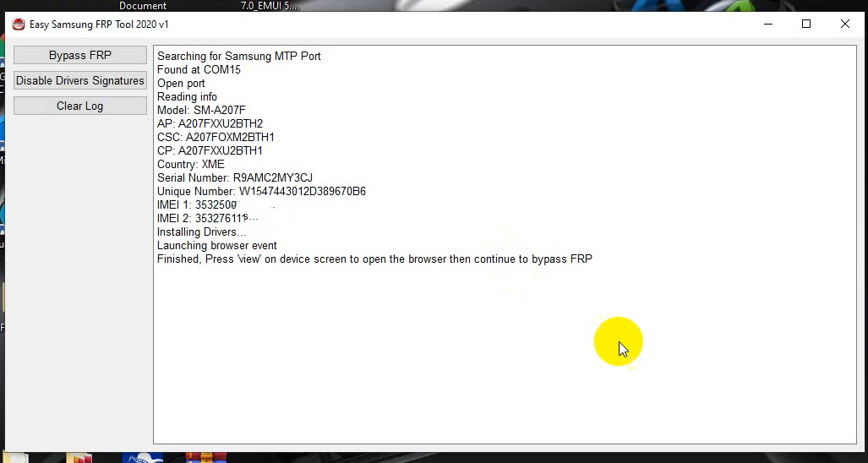Open the Easy Samsung FRP Tool title icon
The image size is (868, 463).
19,25
